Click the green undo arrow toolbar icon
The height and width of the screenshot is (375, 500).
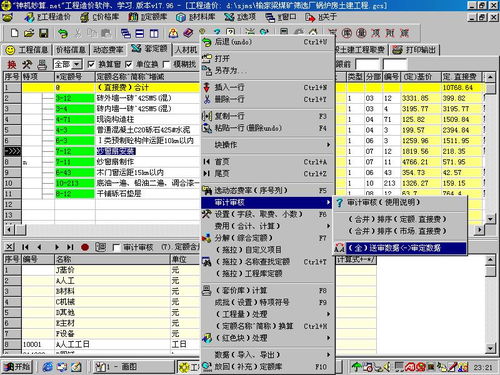coord(62,33)
